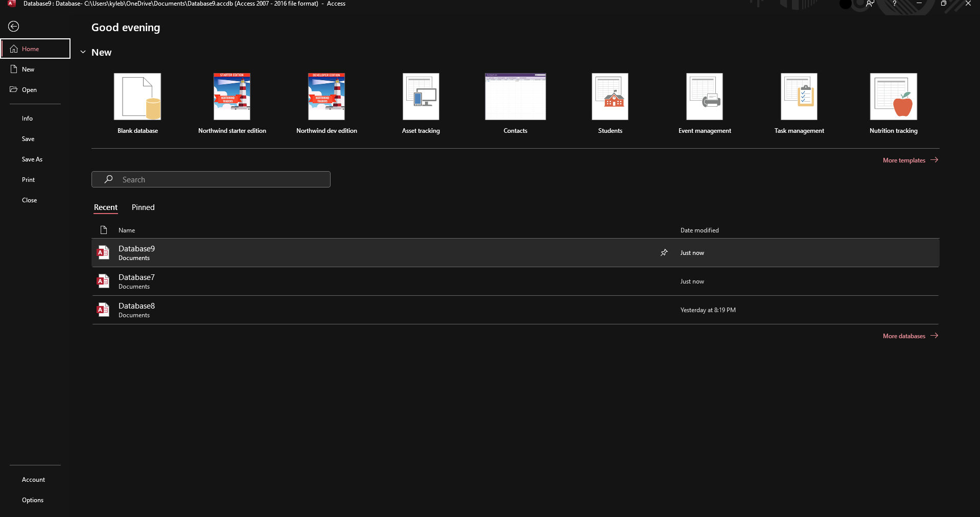Switch to the Pinned tab

pyautogui.click(x=143, y=207)
